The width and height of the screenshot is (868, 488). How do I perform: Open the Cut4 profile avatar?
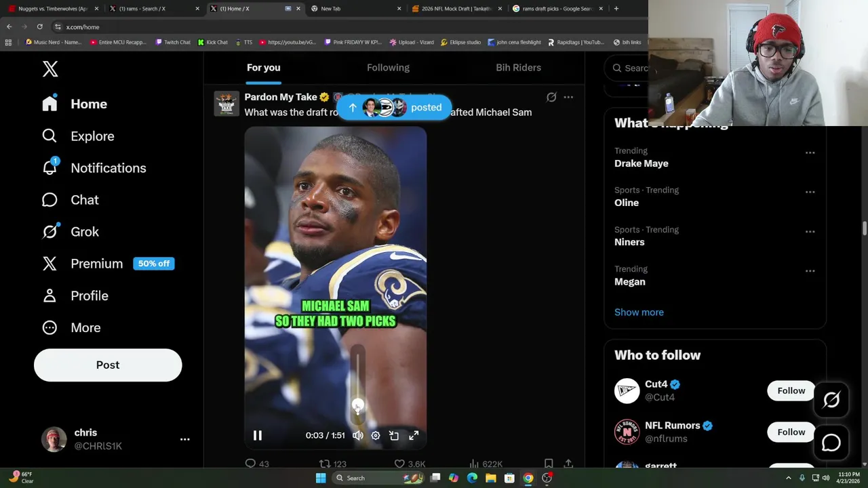point(627,390)
